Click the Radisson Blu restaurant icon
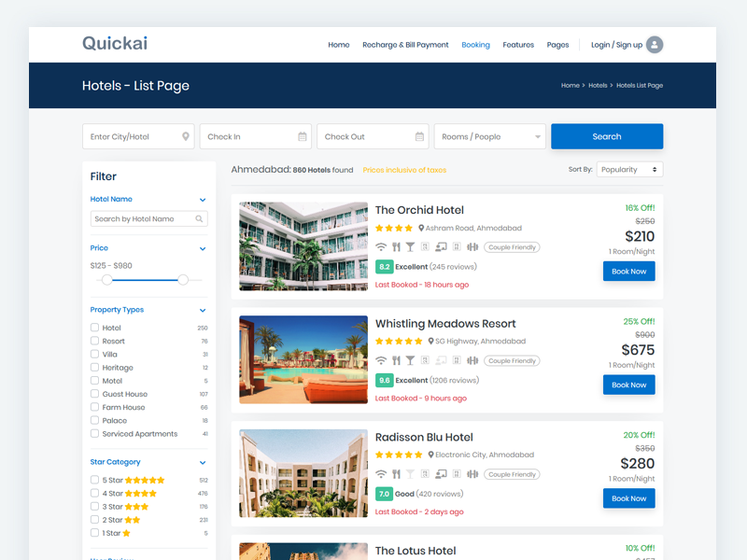 [396, 474]
